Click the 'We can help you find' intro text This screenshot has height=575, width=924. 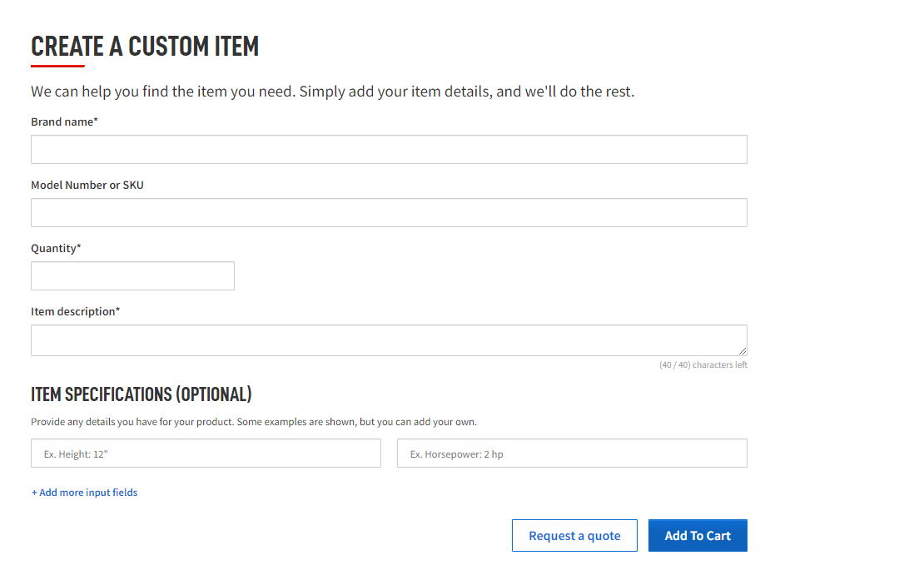[x=332, y=92]
